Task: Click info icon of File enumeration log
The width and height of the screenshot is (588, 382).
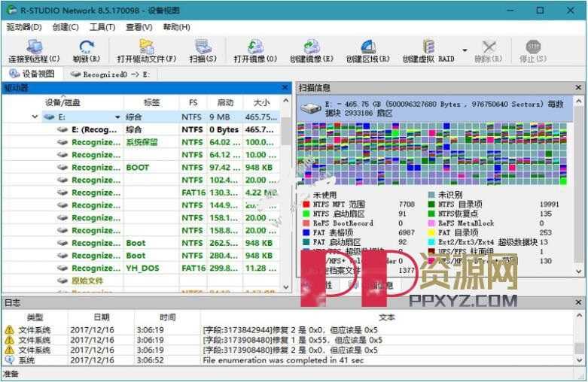Action: click(x=9, y=360)
